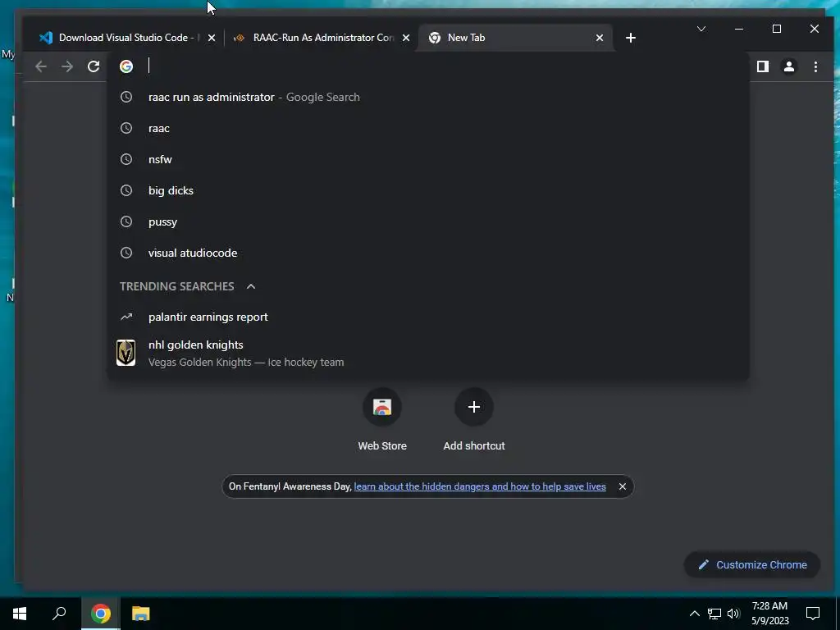The width and height of the screenshot is (840, 630).
Task: Click the Google icon in the address bar
Action: click(126, 66)
